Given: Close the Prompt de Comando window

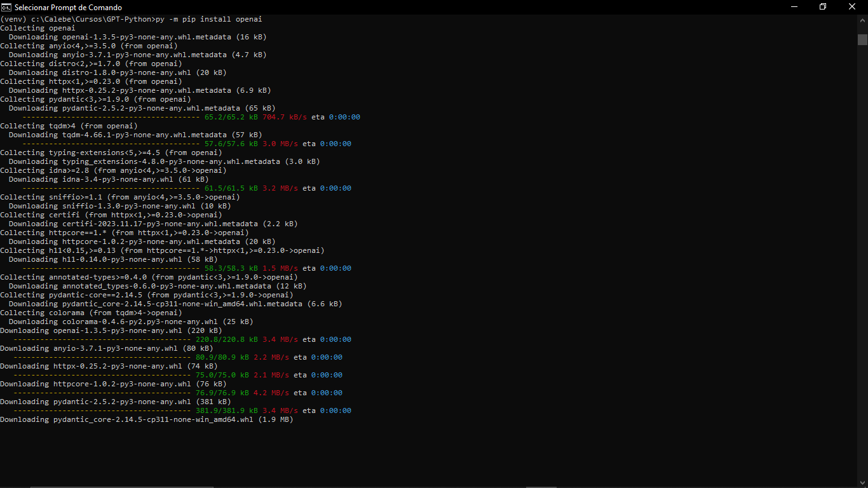Looking at the screenshot, I should tap(852, 7).
